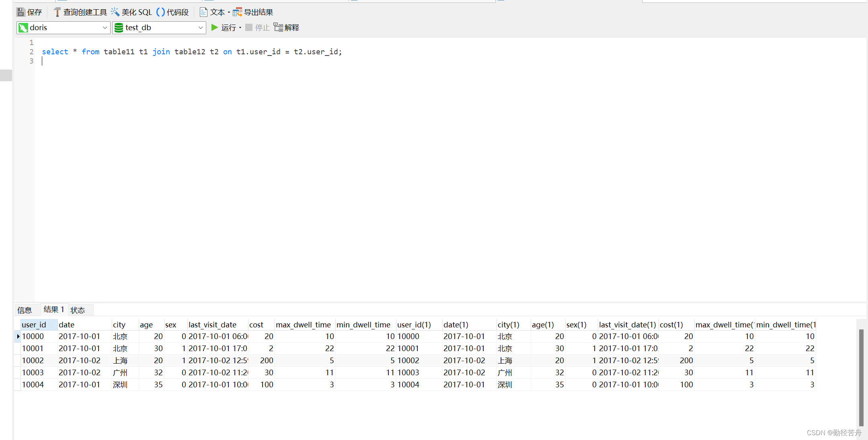Click the Save (保存) disk icon
Image resolution: width=868 pixels, height=440 pixels.
(x=21, y=12)
